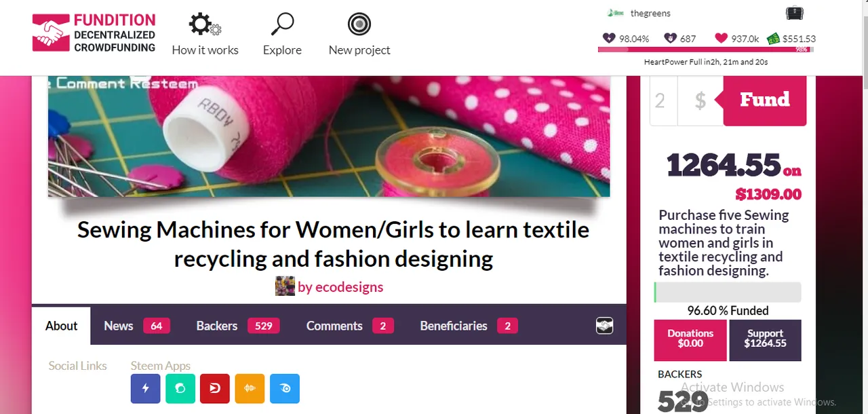Start a New project via target icon
Viewport: 868px width, 414px height.
359,24
